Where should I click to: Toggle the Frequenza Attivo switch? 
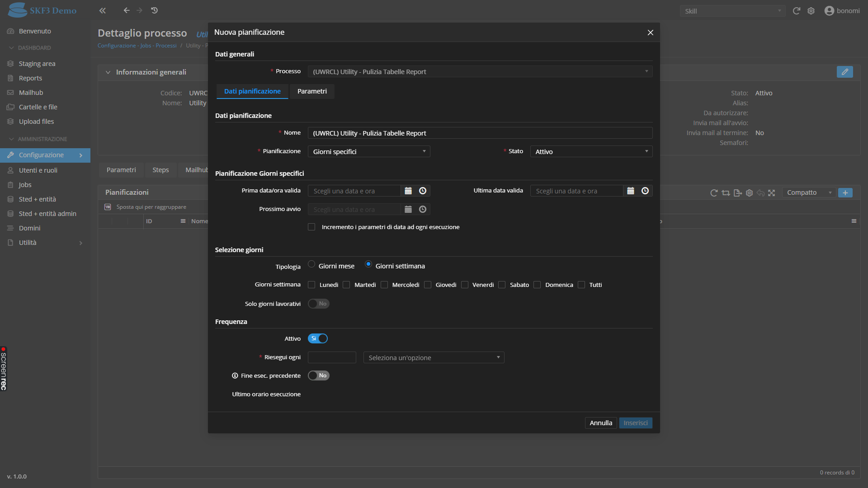pyautogui.click(x=318, y=338)
